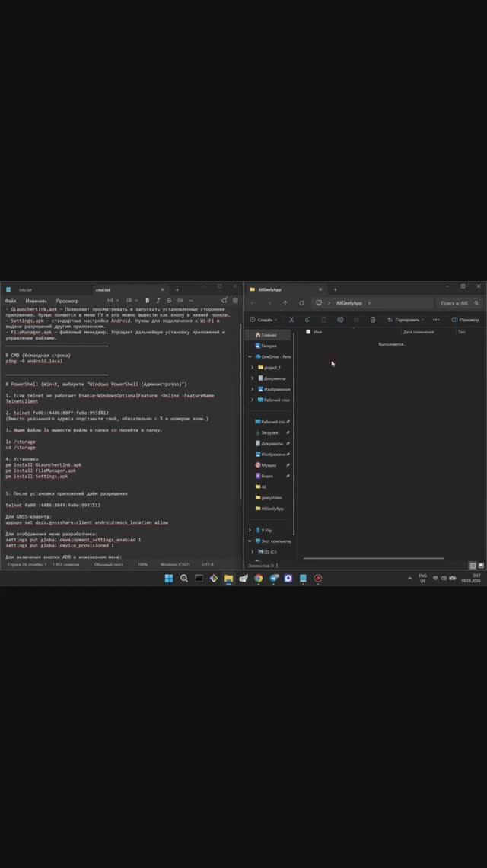The image size is (487, 868).
Task: Switch Explorer to large icons view
Action: (480, 565)
